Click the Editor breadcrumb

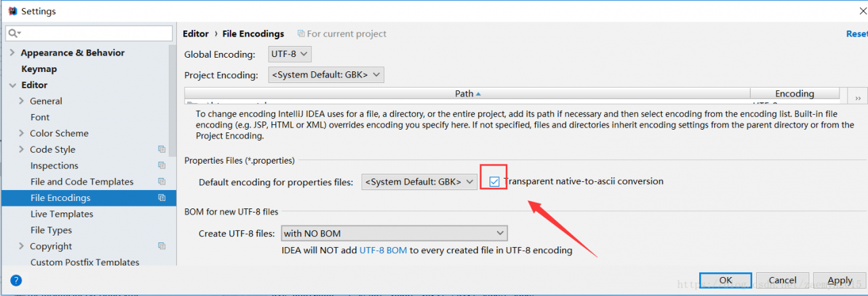tap(196, 33)
